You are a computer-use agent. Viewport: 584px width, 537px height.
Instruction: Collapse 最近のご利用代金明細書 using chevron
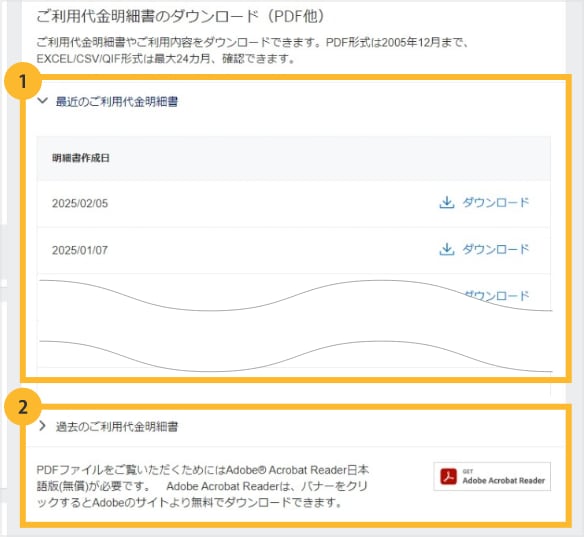tap(43, 101)
